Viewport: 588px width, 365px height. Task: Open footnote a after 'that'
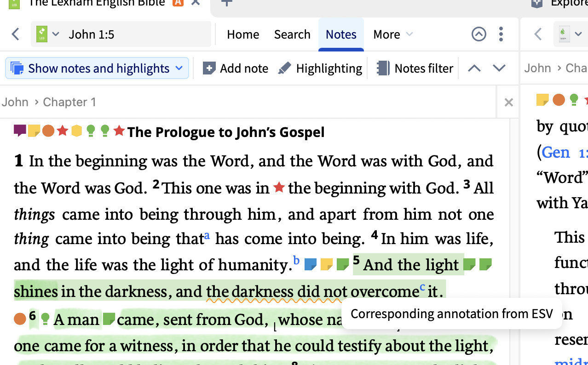[x=207, y=235]
